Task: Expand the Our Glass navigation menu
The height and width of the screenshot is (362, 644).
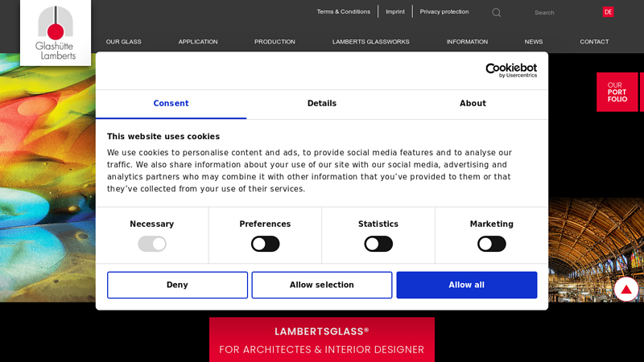Action: 123,42
